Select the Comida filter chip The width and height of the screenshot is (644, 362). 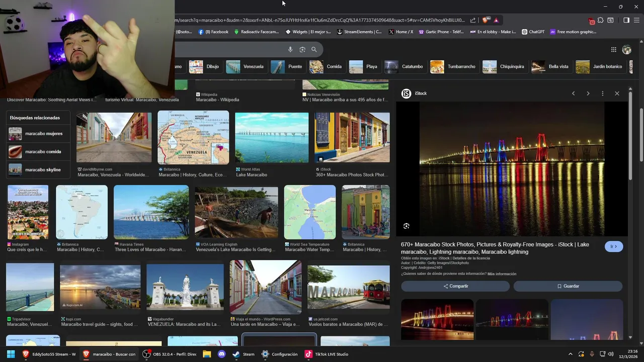[x=326, y=66]
